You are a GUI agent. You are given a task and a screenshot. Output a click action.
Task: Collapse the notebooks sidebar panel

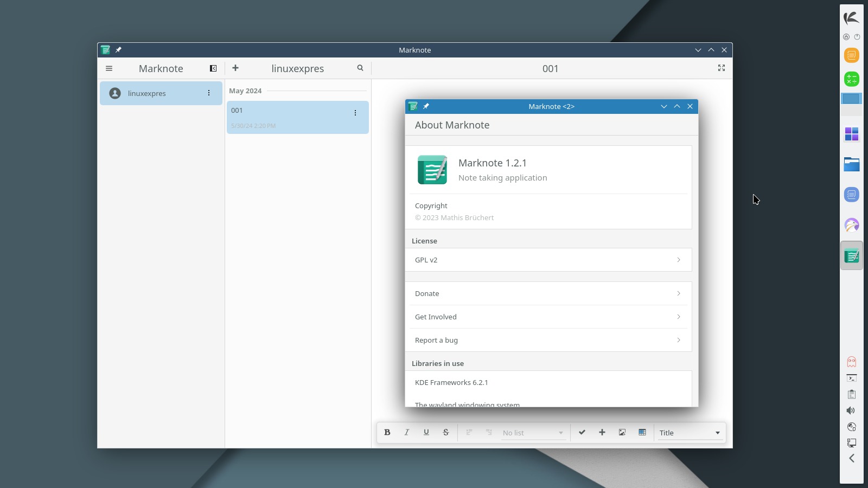pyautogui.click(x=213, y=68)
